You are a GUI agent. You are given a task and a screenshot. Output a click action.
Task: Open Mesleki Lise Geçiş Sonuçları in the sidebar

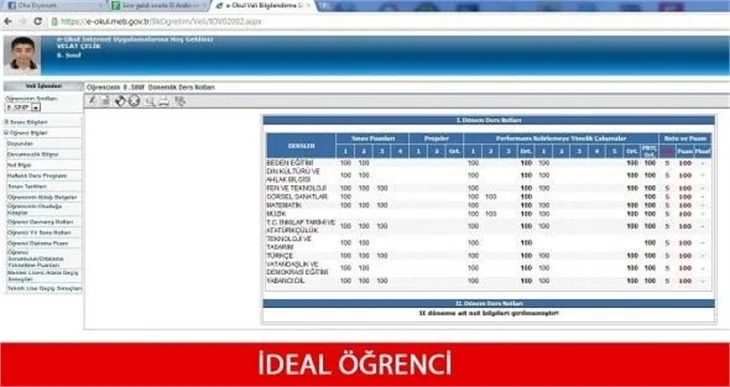point(44,276)
